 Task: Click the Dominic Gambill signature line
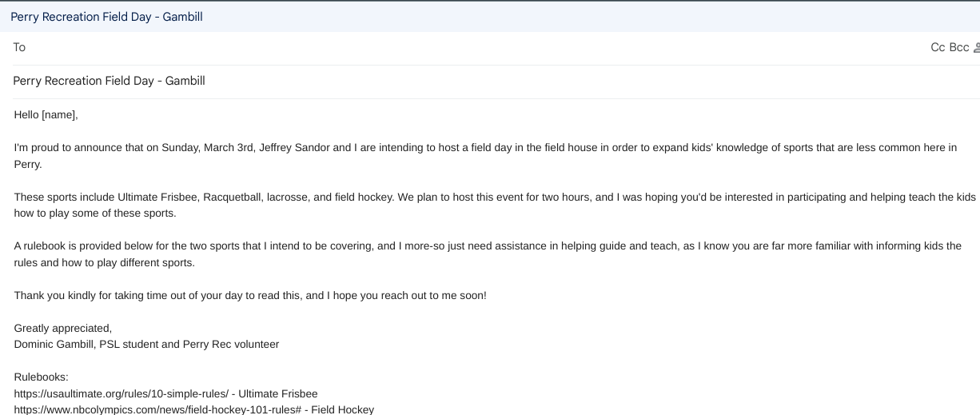point(146,344)
